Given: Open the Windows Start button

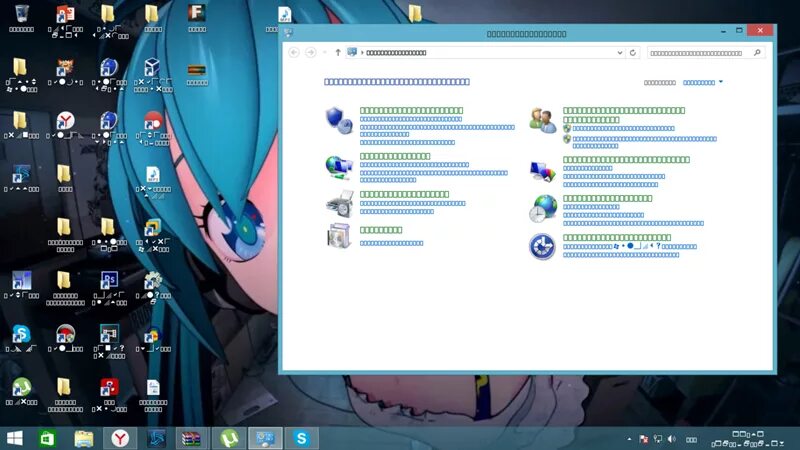Looking at the screenshot, I should pos(15,438).
